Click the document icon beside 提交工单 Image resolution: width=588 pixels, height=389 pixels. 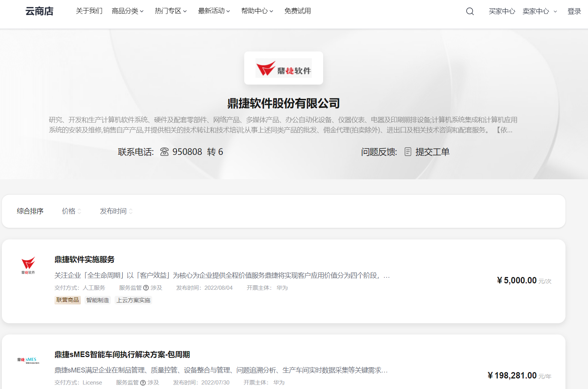click(408, 152)
